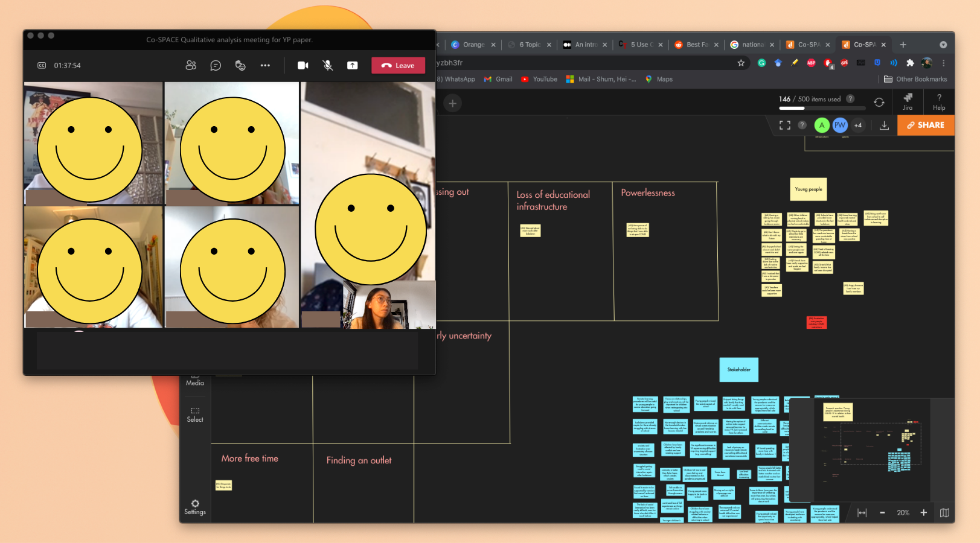Click the round plus button on whiteboard

tap(452, 103)
